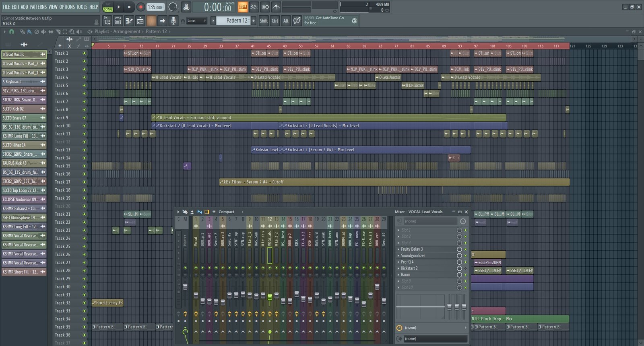Enable the 3.2.1 countdown before recording
Screen dimensions: 644x346
point(254,7)
